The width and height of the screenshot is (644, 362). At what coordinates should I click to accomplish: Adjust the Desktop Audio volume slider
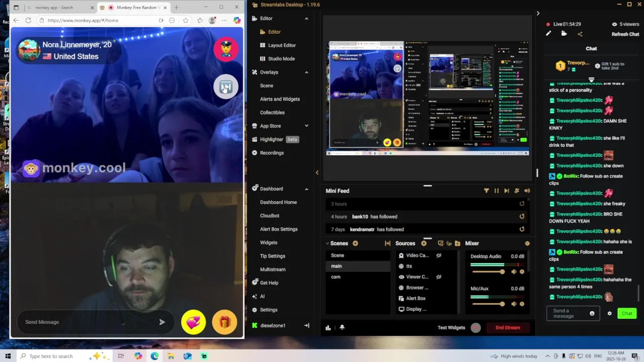click(488, 272)
